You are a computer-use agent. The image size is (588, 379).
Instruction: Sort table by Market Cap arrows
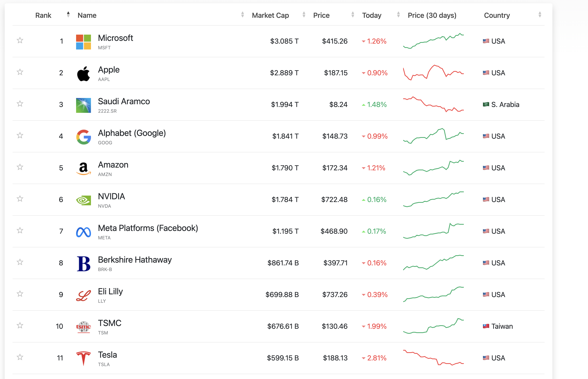pos(304,15)
